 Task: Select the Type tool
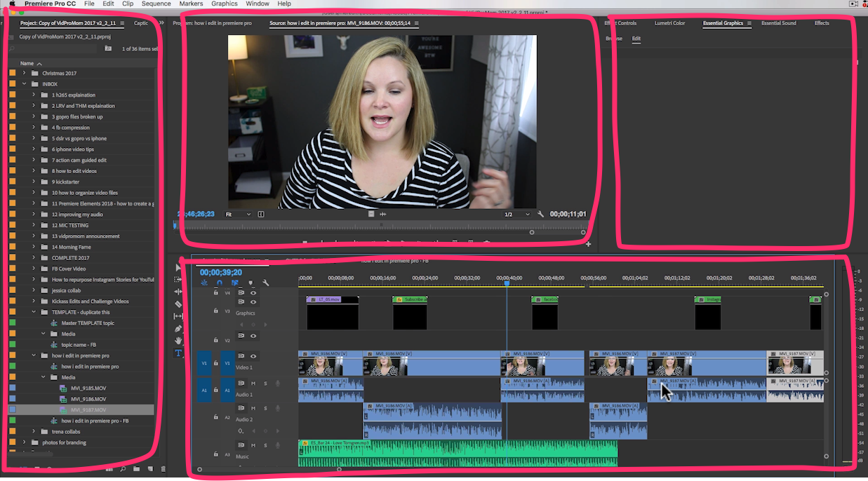point(178,352)
